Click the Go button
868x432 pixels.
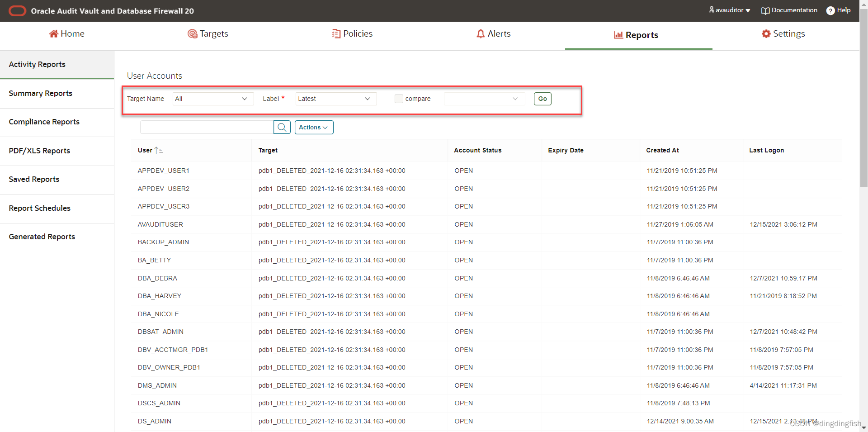(x=542, y=99)
